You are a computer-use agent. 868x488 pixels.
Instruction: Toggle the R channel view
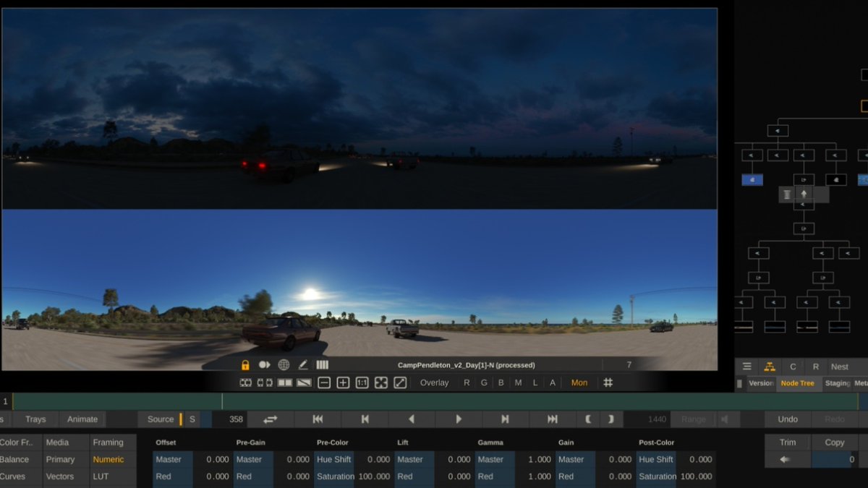tap(467, 382)
